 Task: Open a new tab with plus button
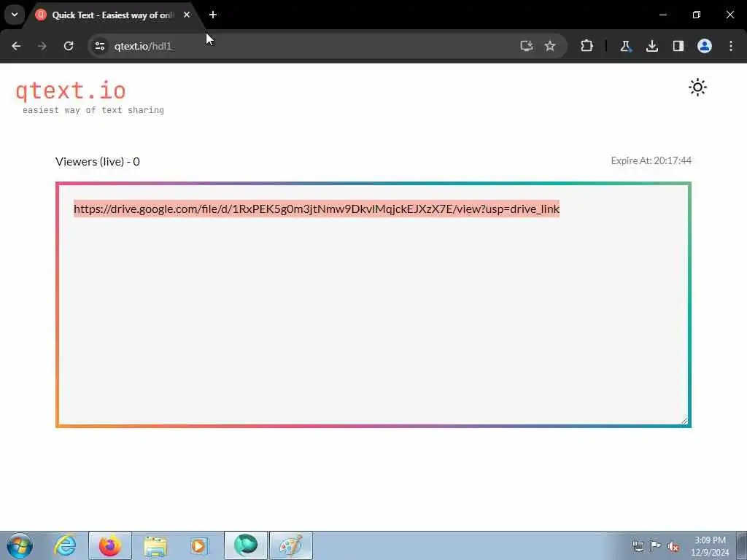click(213, 15)
